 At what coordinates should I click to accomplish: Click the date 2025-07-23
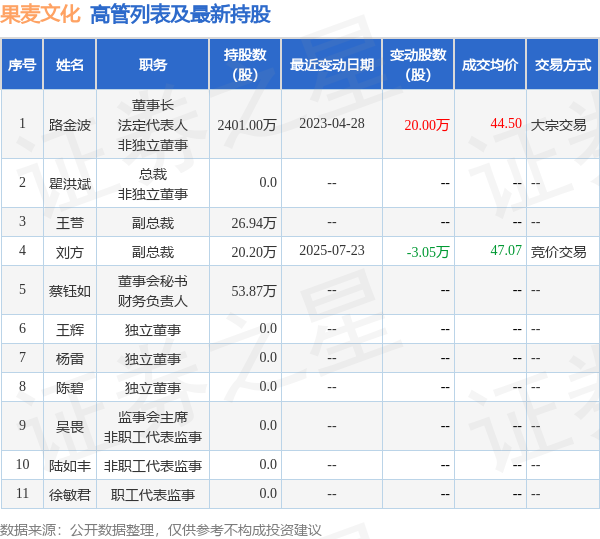coord(332,250)
